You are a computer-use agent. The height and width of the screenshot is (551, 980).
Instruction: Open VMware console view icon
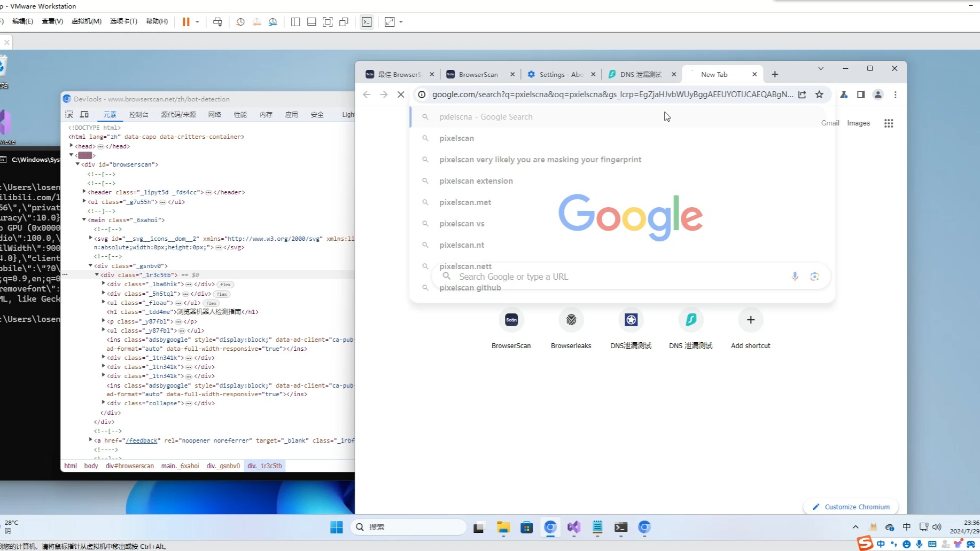coord(367,22)
